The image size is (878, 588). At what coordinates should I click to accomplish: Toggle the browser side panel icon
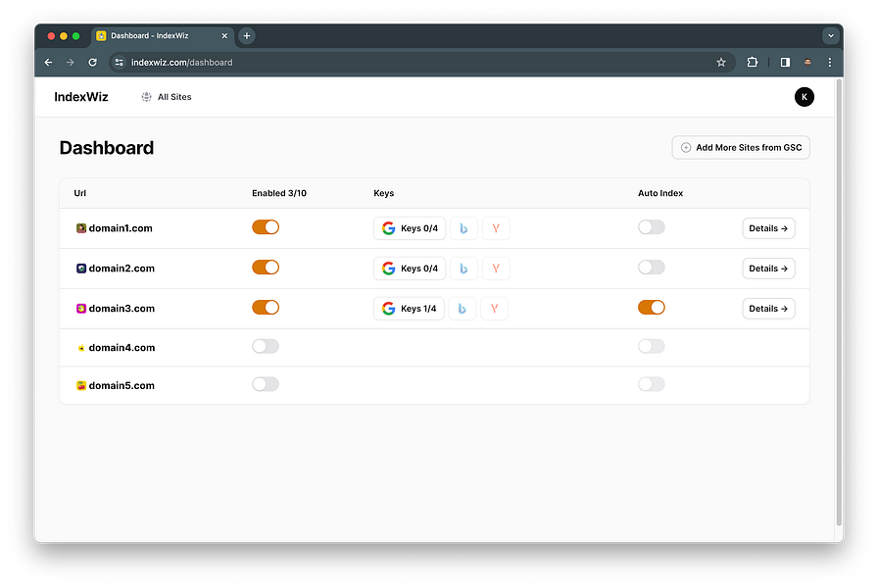(x=785, y=62)
